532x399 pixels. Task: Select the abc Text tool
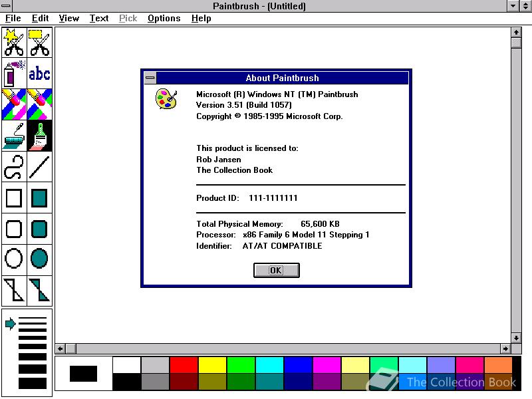click(40, 73)
